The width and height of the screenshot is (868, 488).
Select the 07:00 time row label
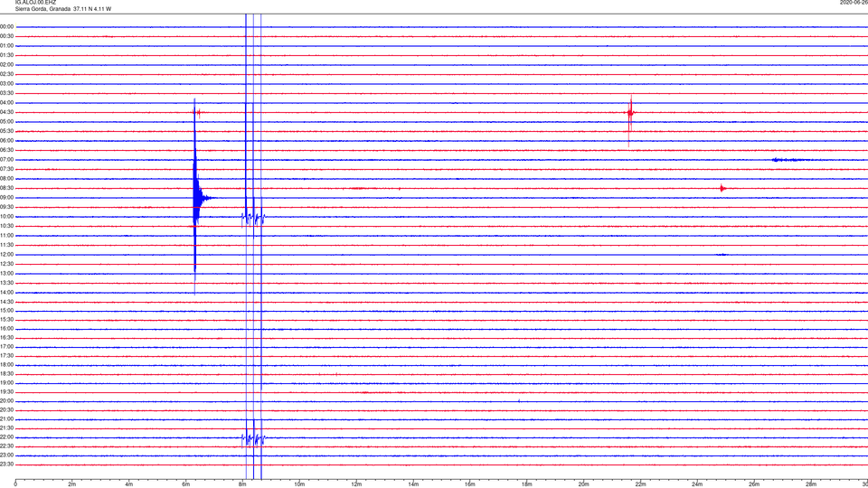pyautogui.click(x=7, y=159)
